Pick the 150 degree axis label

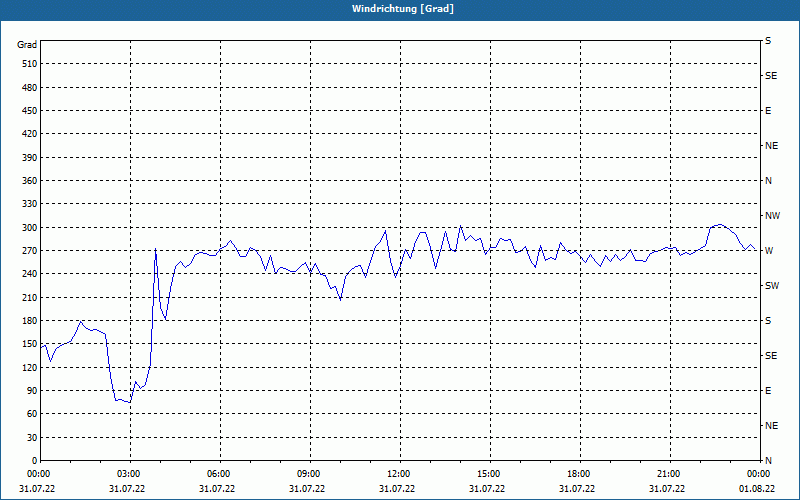coord(30,344)
